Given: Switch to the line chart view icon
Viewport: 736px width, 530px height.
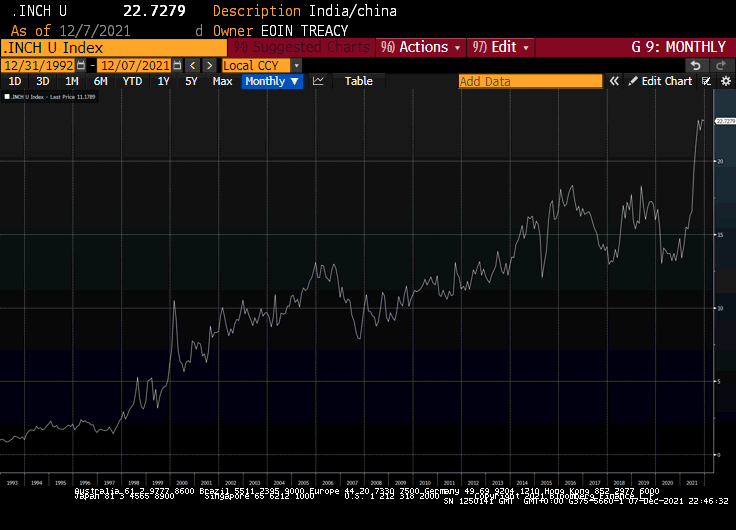Looking at the screenshot, I should pyautogui.click(x=318, y=81).
